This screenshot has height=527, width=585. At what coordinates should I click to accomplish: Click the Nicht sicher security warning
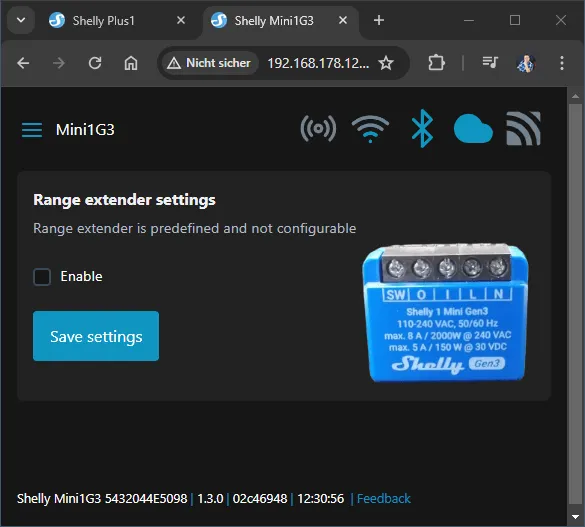[x=209, y=63]
